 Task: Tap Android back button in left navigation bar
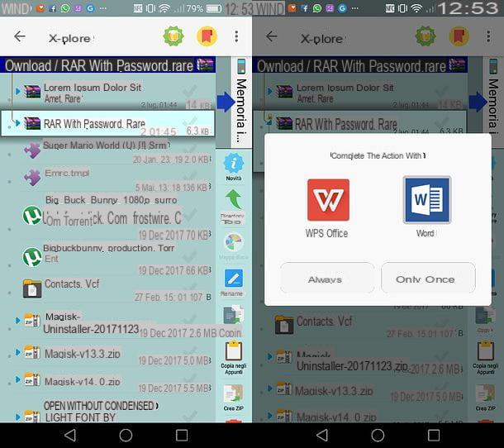point(70,436)
